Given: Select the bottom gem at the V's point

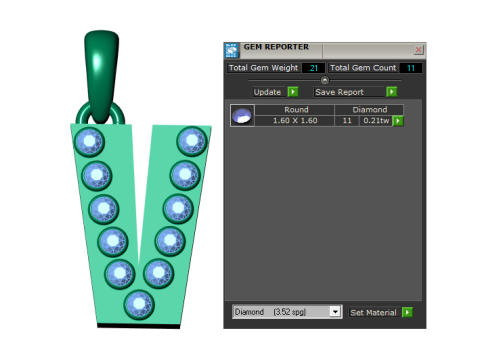Looking at the screenshot, I should coord(139,305).
